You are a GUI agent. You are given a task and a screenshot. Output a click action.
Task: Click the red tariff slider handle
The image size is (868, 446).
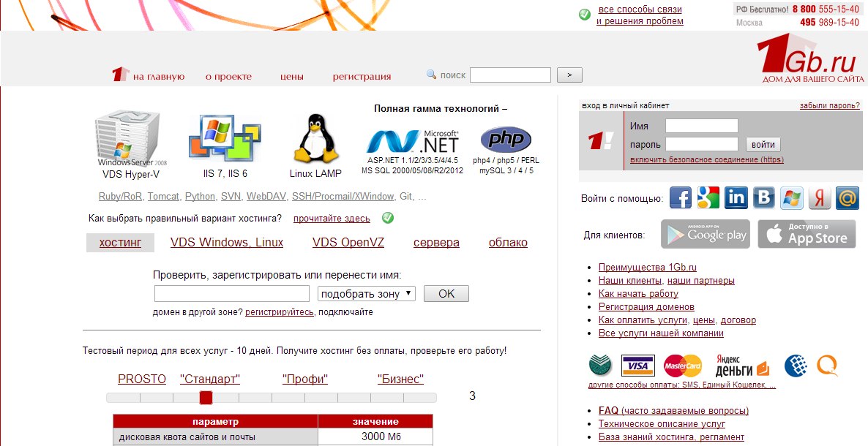[x=206, y=398]
